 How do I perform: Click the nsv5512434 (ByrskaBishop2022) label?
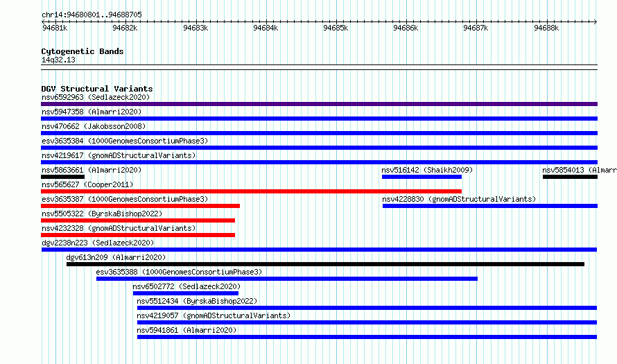click(x=197, y=301)
